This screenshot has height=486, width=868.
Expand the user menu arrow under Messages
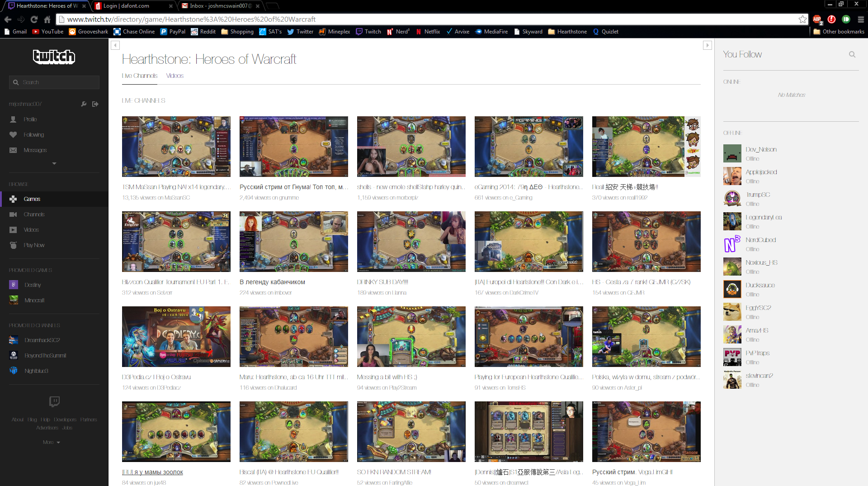point(54,163)
